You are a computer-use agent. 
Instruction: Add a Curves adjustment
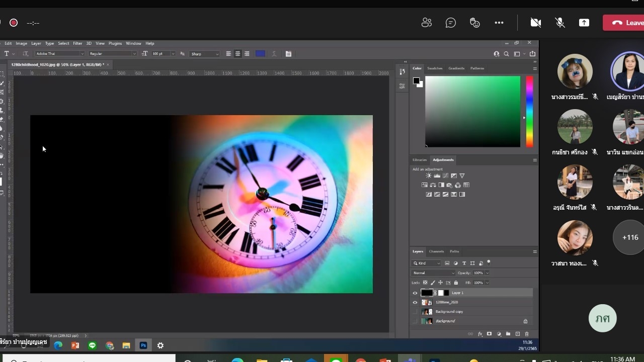(x=445, y=175)
